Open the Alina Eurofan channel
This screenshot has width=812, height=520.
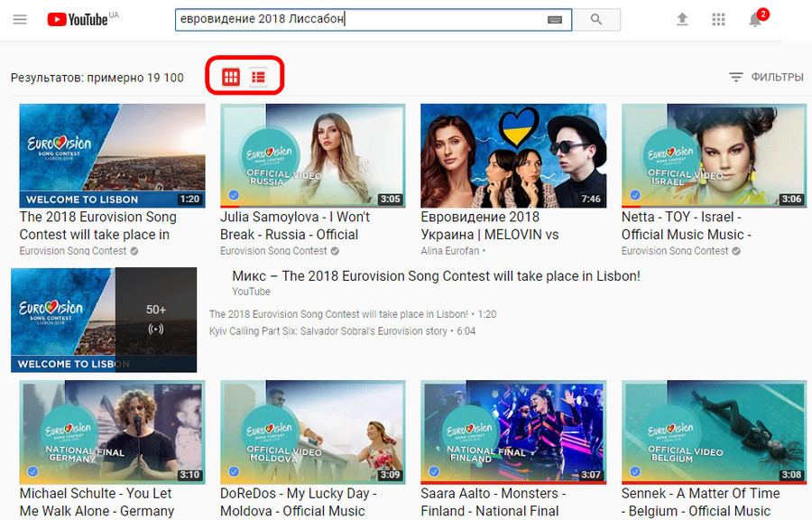click(450, 251)
